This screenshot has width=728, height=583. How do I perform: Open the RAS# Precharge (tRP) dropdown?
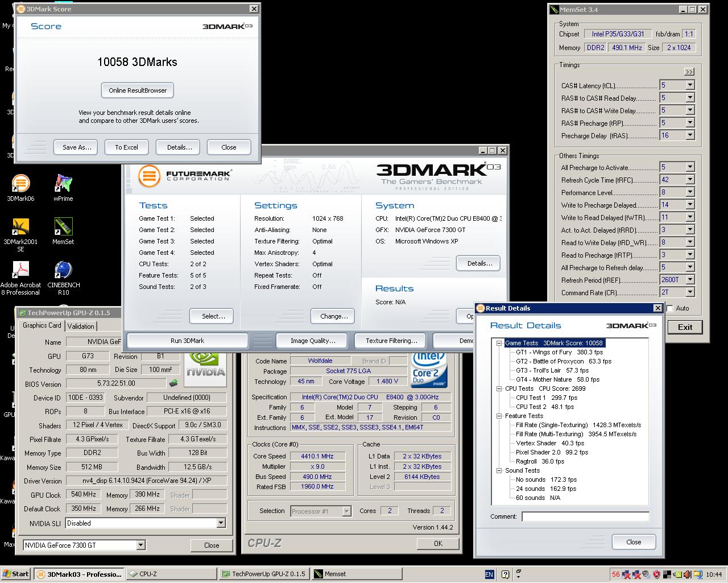click(690, 123)
